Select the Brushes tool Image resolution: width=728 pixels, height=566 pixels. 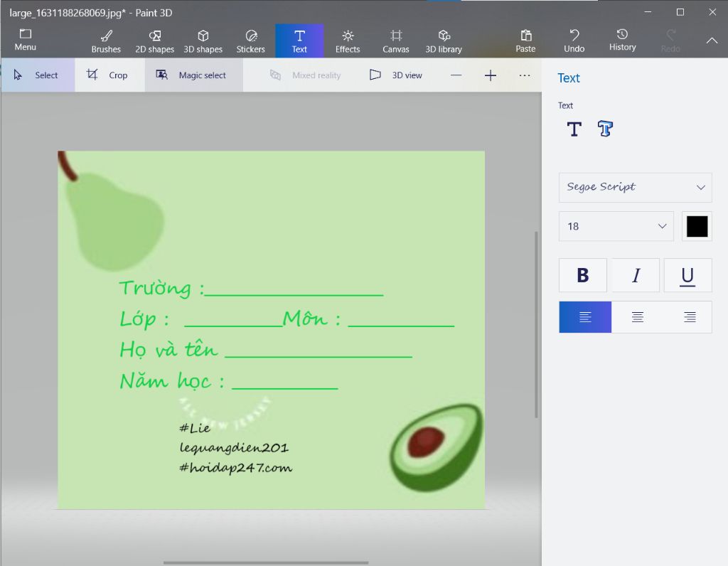tap(106, 41)
